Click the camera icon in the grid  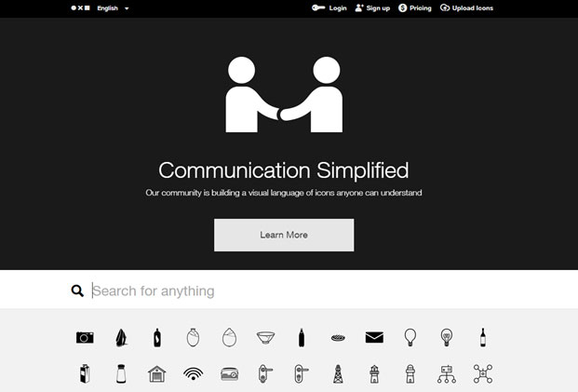point(85,338)
